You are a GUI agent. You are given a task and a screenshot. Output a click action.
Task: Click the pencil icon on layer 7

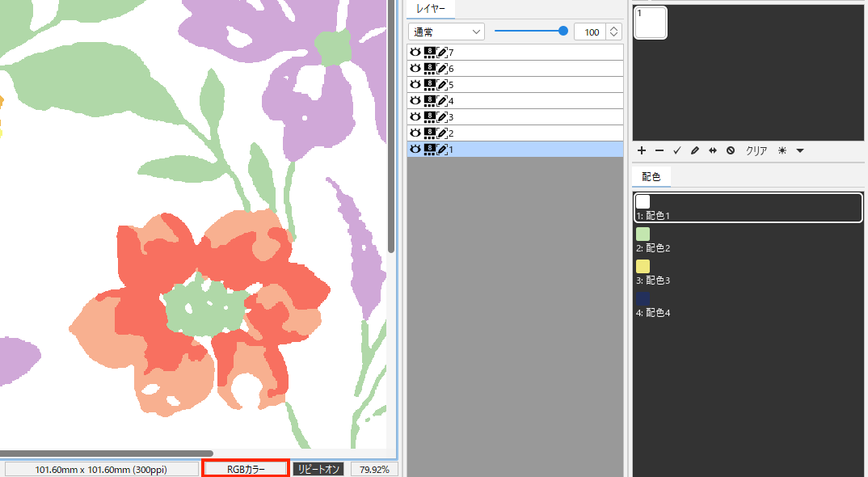[x=442, y=53]
